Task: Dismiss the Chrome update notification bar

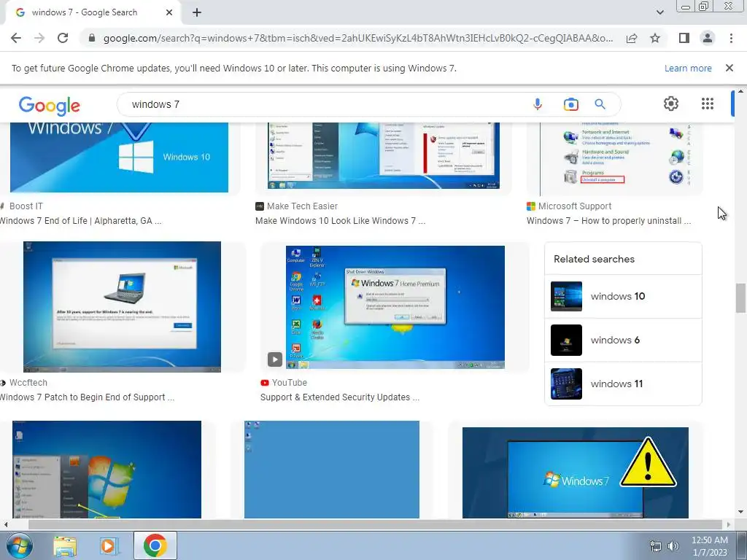Action: coord(729,68)
